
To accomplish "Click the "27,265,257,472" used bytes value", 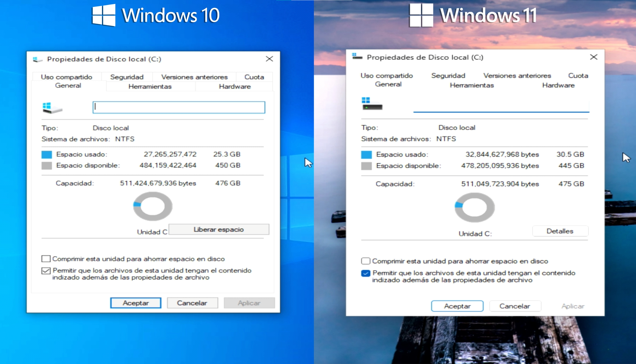I will pos(170,154).
